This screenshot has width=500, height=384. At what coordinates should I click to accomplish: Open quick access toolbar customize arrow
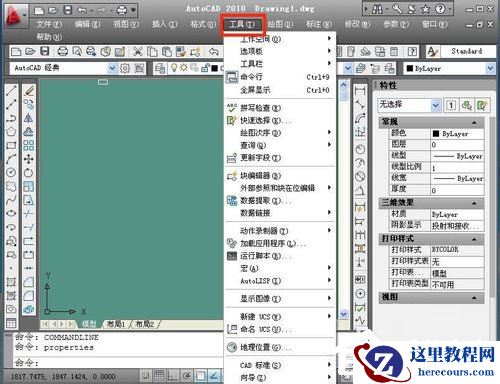point(133,11)
